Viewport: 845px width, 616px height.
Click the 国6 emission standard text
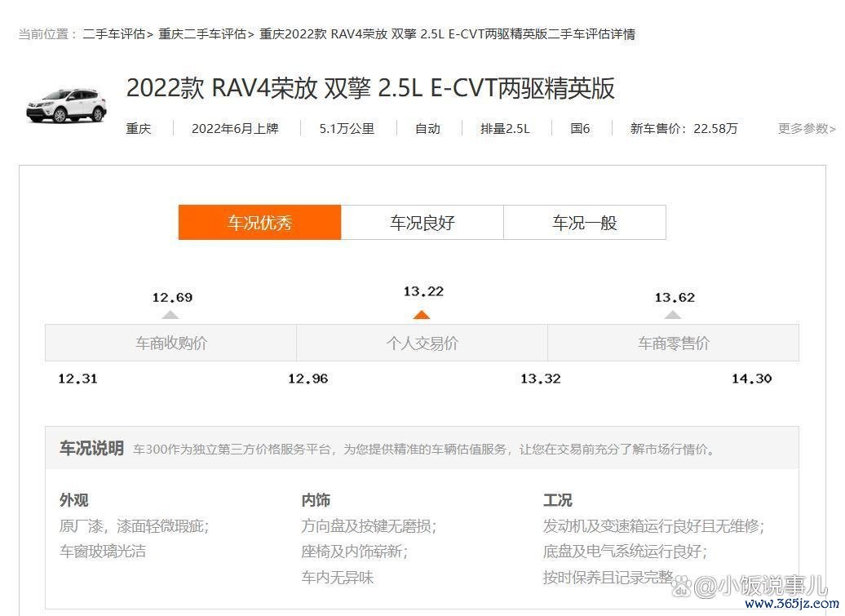coord(580,128)
